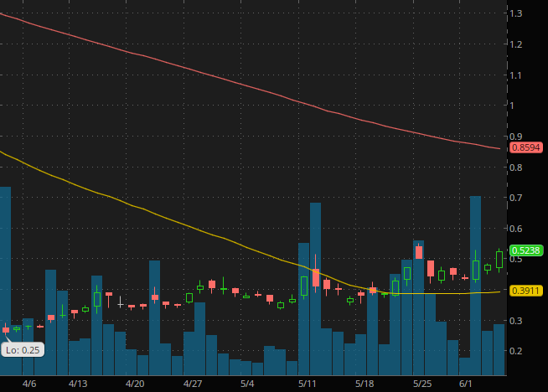
Task: Click the 4/6 date axis label
Action: pos(29,384)
